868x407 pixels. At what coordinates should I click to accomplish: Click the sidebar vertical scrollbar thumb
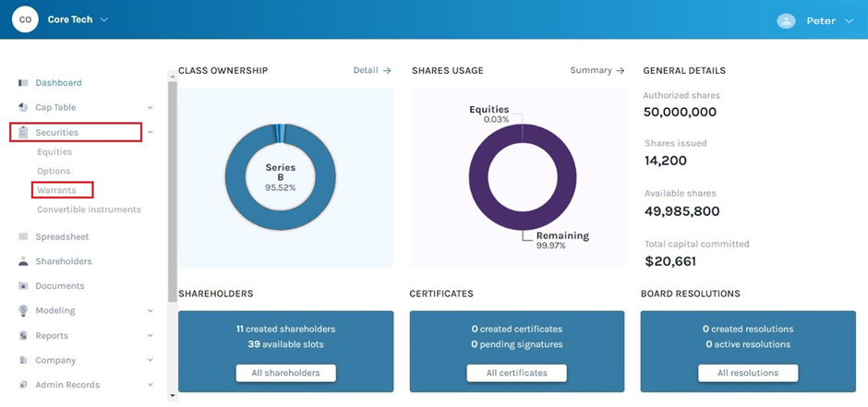[172, 191]
